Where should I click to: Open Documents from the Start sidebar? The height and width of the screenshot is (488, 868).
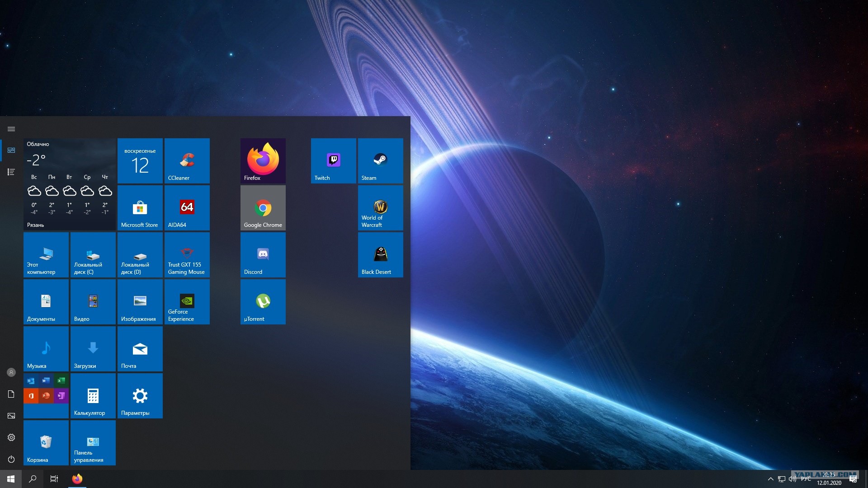pos(11,394)
